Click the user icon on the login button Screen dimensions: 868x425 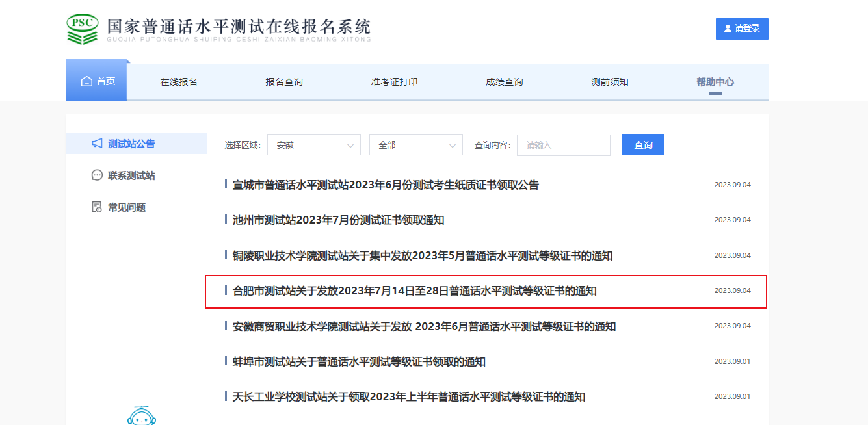[728, 29]
